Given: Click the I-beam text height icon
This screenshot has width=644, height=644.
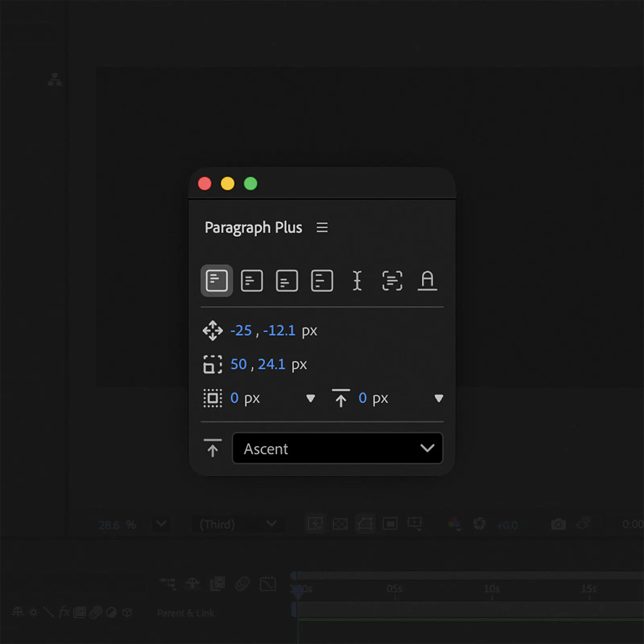Looking at the screenshot, I should (357, 281).
